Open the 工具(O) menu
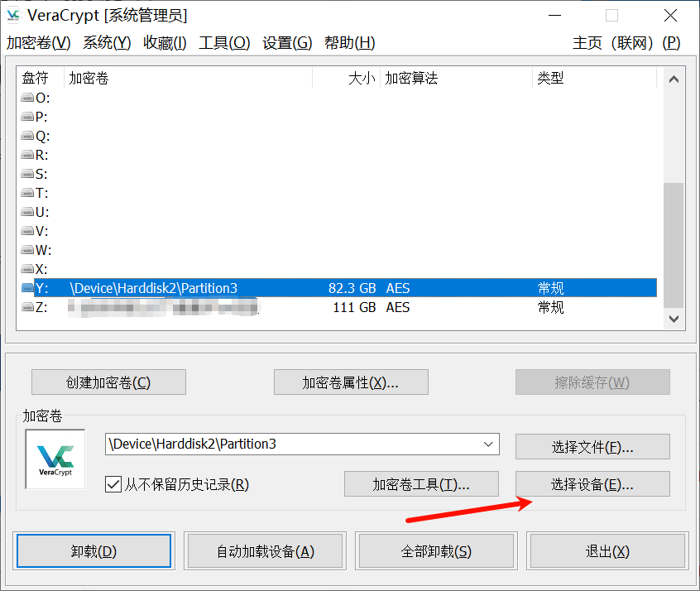The image size is (700, 591). 224,43
